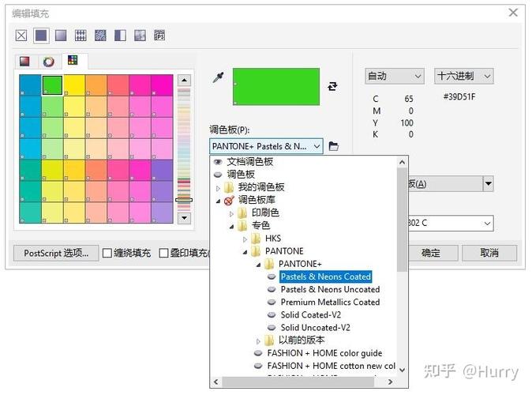Click the palette tree scroll down arrow
This screenshot has width=532, height=395.
click(x=403, y=370)
